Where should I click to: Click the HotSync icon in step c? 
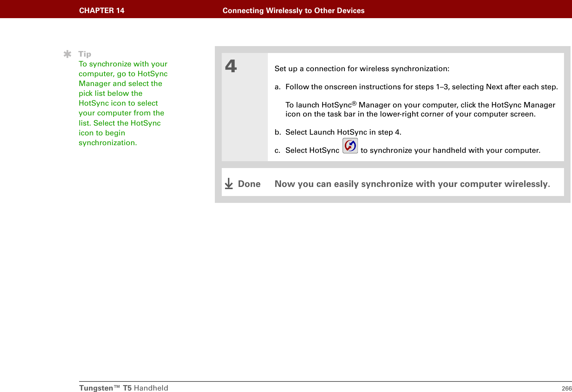click(350, 146)
